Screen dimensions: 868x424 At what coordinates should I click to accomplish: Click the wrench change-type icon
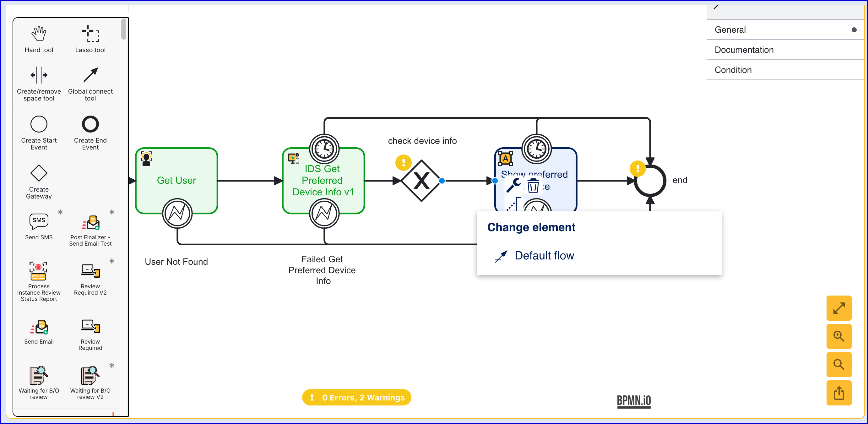point(513,185)
